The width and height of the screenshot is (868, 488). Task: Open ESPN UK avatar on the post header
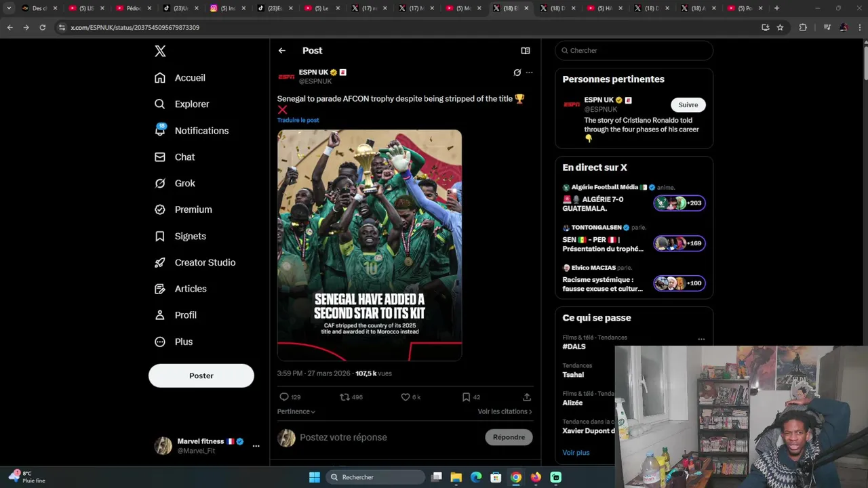[286, 77]
